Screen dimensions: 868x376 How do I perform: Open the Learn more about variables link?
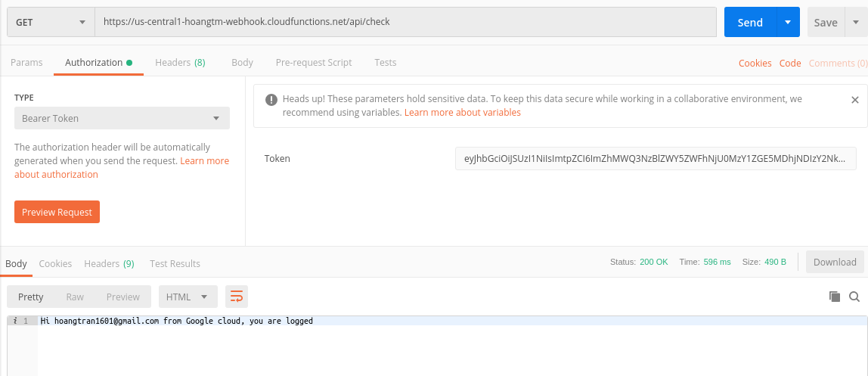click(463, 113)
